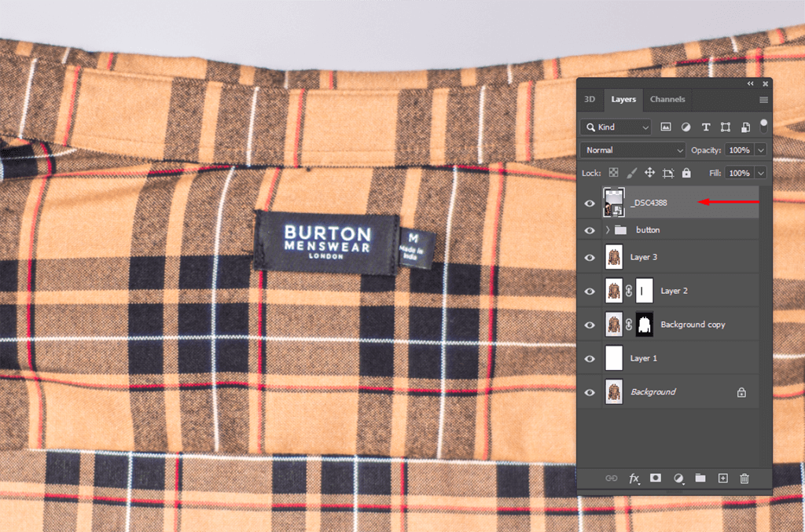Image resolution: width=805 pixels, height=532 pixels.
Task: Create a new group folder
Action: pos(700,478)
